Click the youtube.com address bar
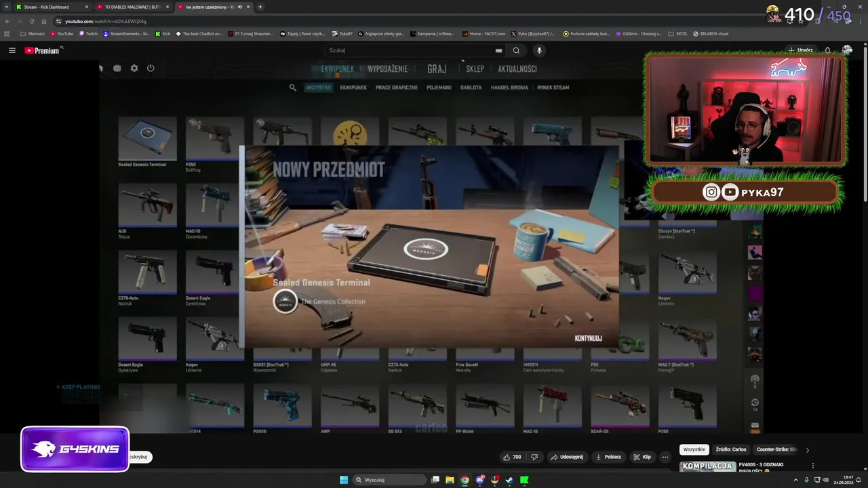The width and height of the screenshot is (868, 488). pyautogui.click(x=407, y=21)
